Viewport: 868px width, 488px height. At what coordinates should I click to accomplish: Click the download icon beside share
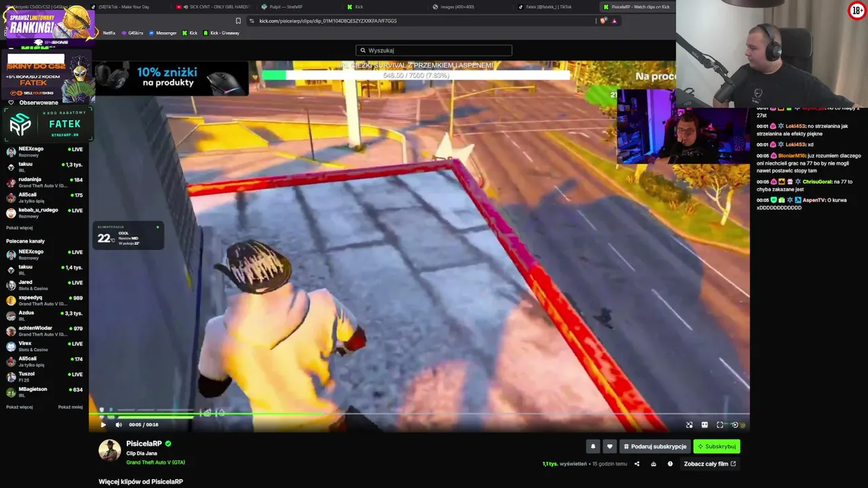point(654,464)
